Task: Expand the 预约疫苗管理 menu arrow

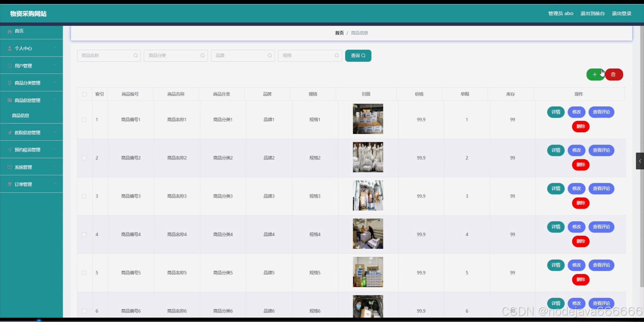Action: point(55,149)
